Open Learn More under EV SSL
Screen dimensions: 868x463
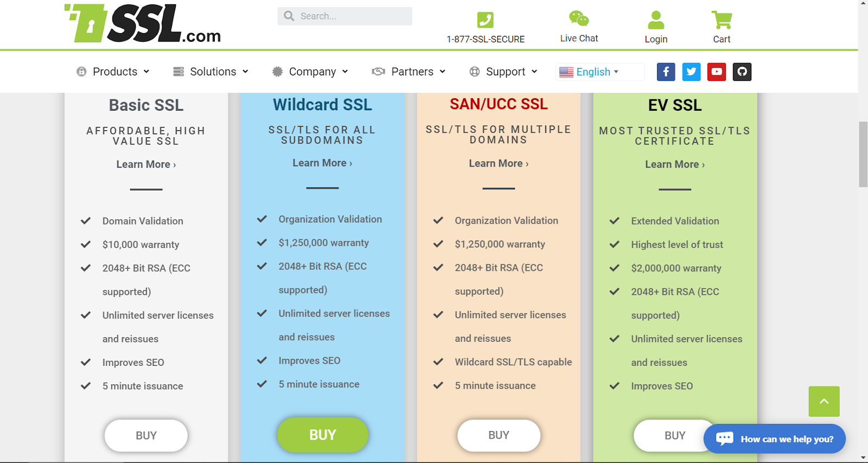(x=675, y=164)
